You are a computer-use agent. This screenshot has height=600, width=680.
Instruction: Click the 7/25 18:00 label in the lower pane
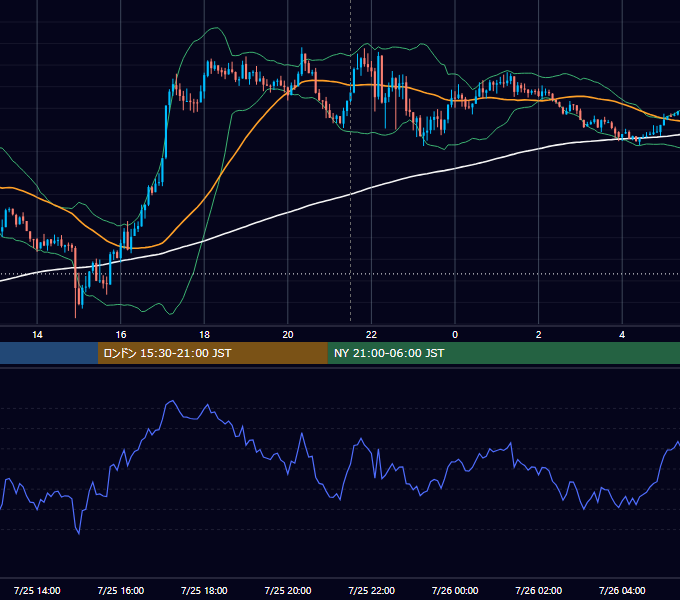(x=204, y=590)
